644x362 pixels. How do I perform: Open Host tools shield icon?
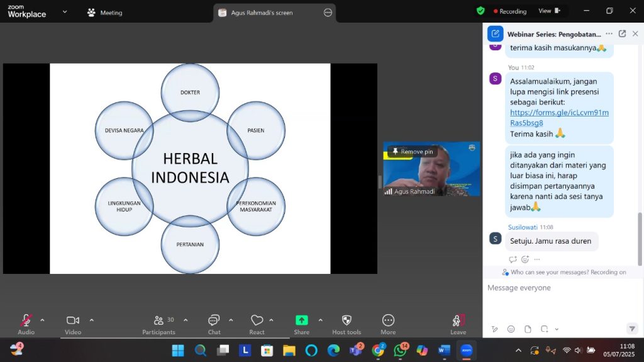click(347, 321)
